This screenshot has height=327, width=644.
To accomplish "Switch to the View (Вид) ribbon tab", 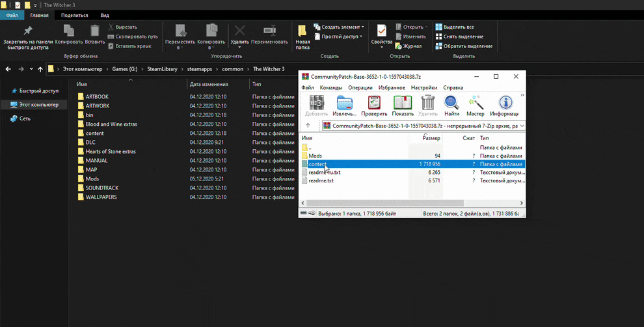I will click(x=105, y=15).
